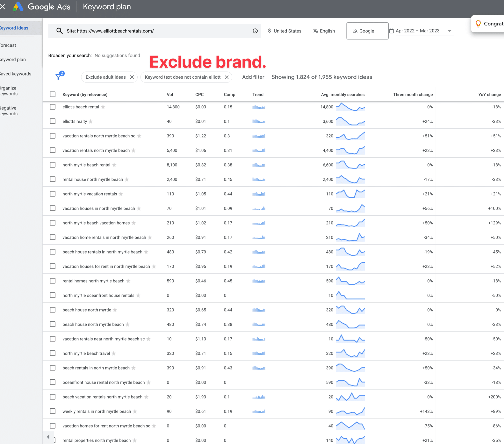504x444 pixels.
Task: Check north myrtle oceanfront house rentals row
Action: point(52,295)
